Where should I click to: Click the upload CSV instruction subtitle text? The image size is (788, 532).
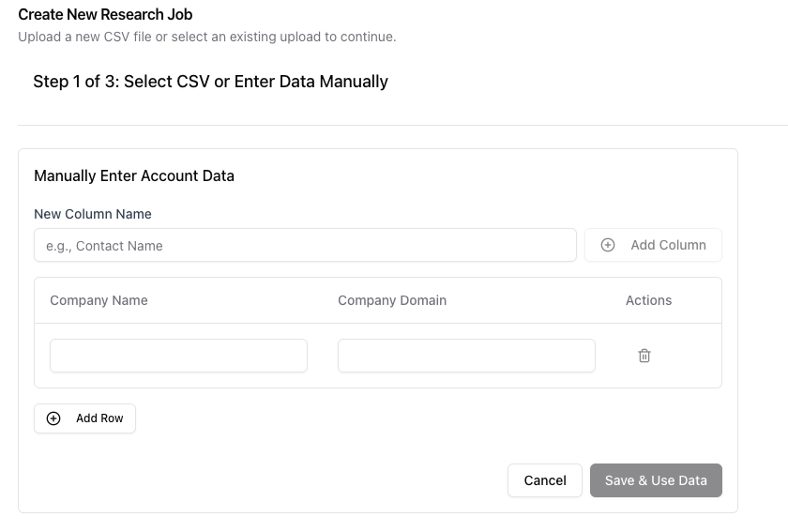[x=206, y=37]
